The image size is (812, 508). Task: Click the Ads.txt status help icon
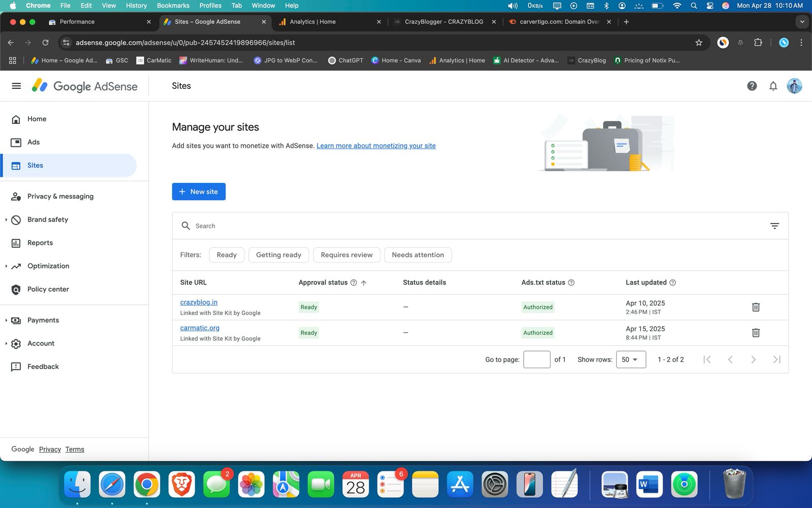tap(571, 282)
